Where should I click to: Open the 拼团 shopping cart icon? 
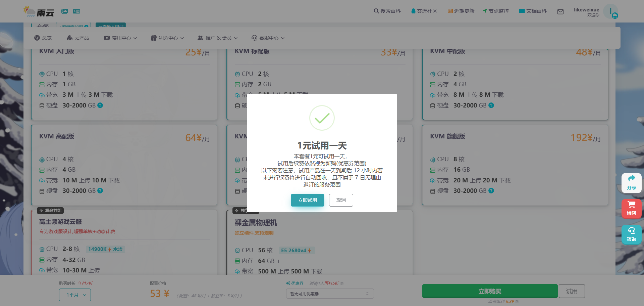coord(631,208)
